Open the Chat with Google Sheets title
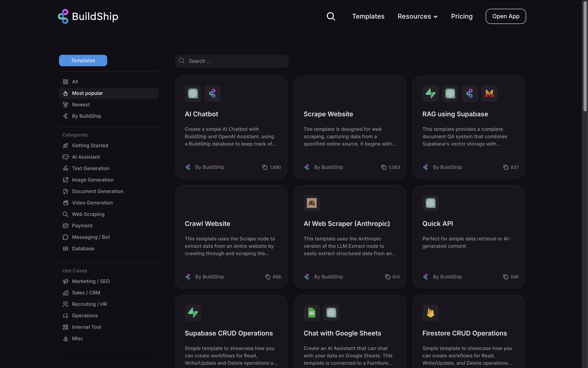 coord(342,333)
